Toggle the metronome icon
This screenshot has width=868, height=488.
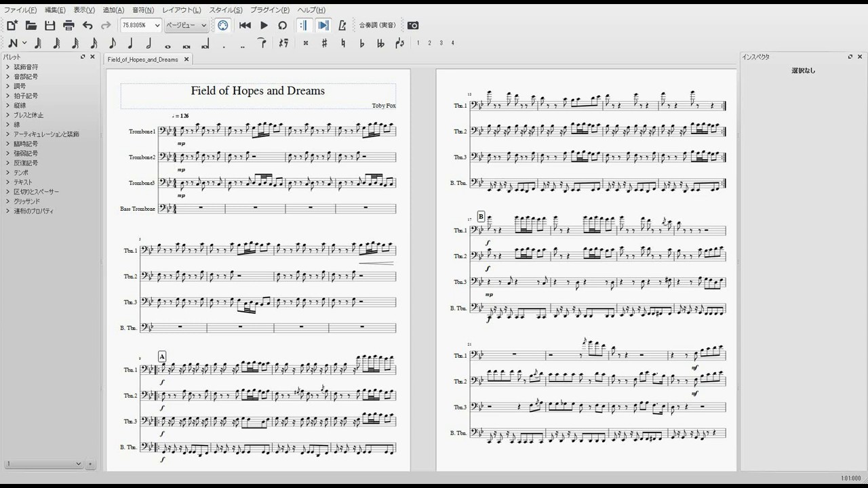tap(342, 26)
